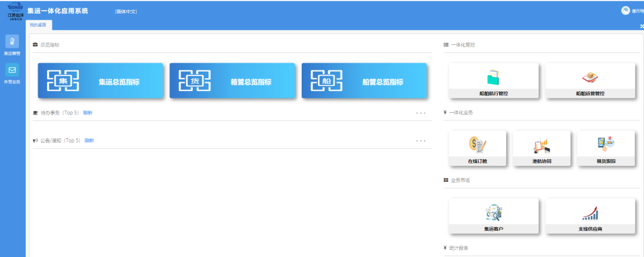Open 箱货跟踪 cargo tracking

pos(606,148)
